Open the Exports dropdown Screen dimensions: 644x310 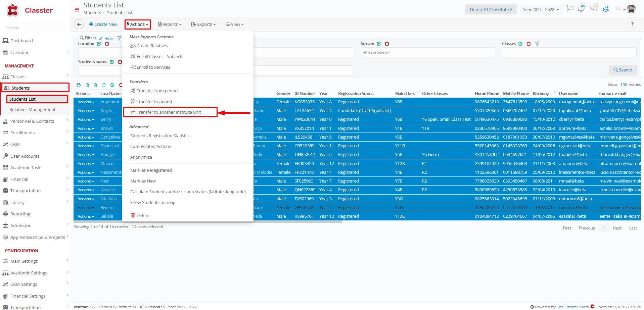203,24
